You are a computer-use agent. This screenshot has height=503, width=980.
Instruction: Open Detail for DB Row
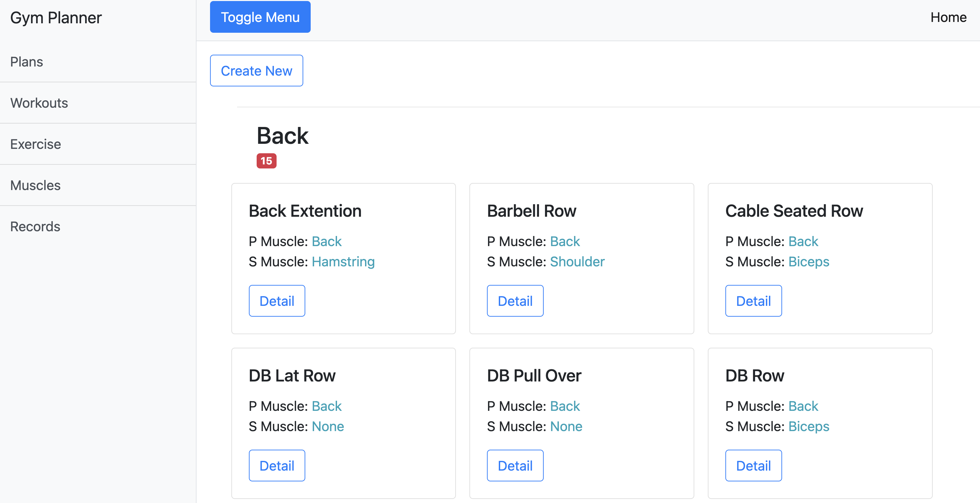coord(753,466)
